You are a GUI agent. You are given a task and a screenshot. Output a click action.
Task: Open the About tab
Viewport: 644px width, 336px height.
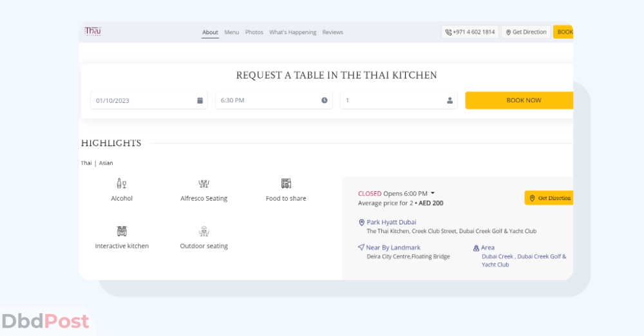click(210, 32)
